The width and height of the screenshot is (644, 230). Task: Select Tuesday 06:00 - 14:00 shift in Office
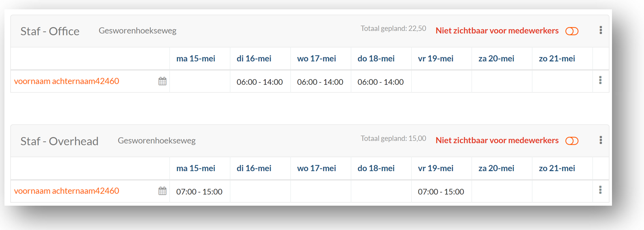(260, 82)
